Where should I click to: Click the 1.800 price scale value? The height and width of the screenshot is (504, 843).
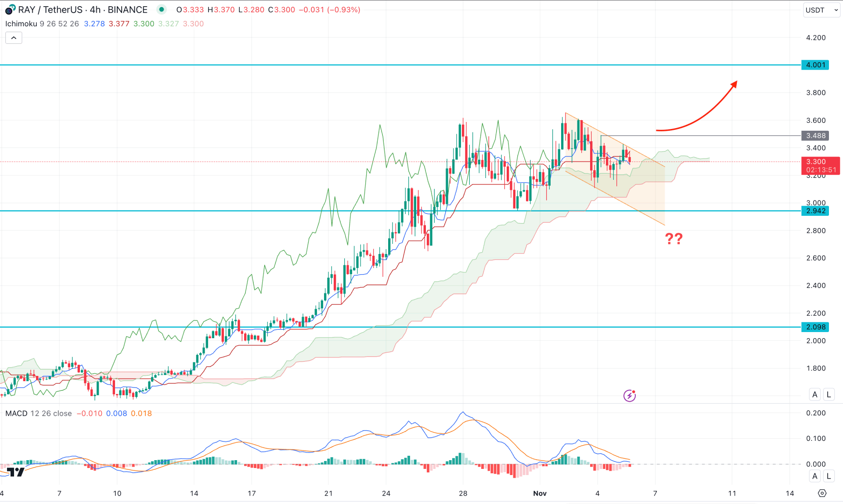816,368
